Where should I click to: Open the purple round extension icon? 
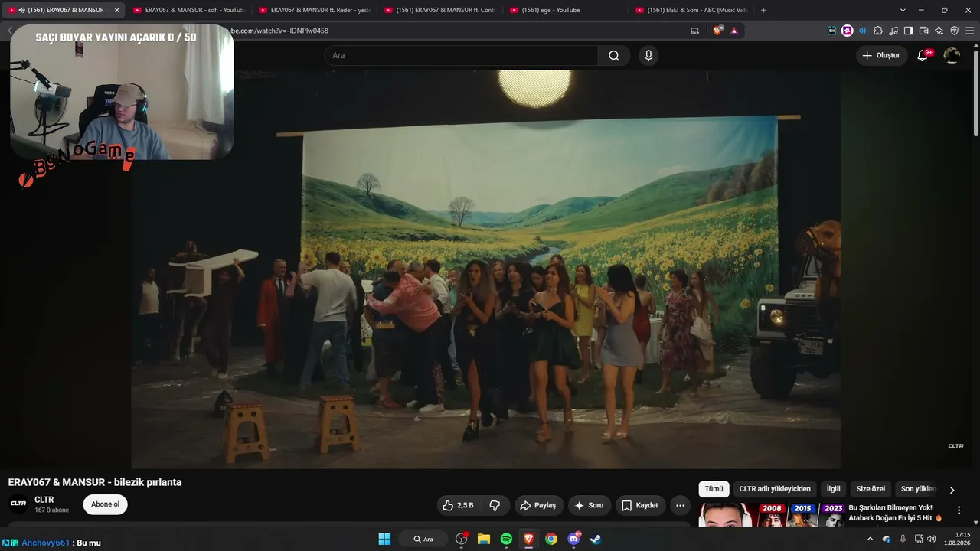click(848, 31)
